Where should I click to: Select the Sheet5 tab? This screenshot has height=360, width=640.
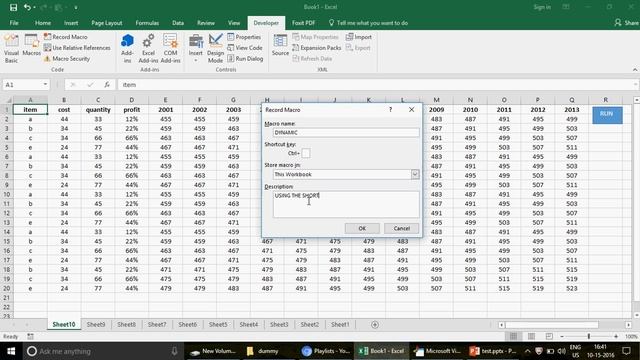(x=218, y=324)
